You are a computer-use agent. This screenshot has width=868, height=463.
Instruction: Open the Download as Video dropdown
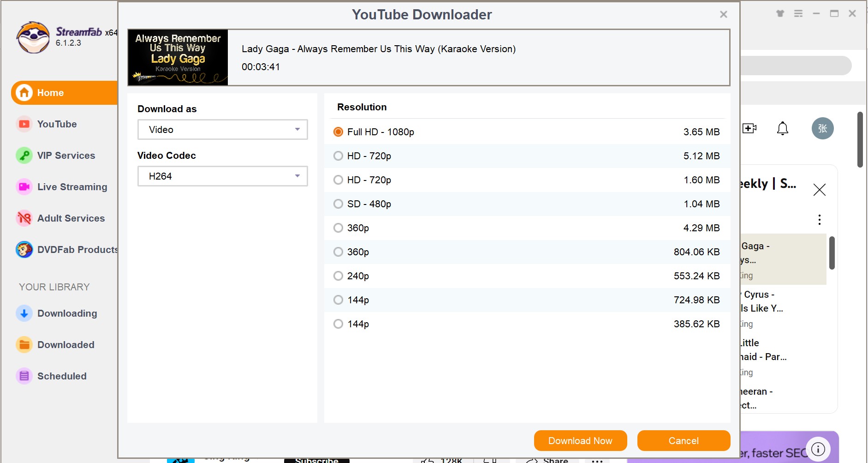(x=223, y=130)
